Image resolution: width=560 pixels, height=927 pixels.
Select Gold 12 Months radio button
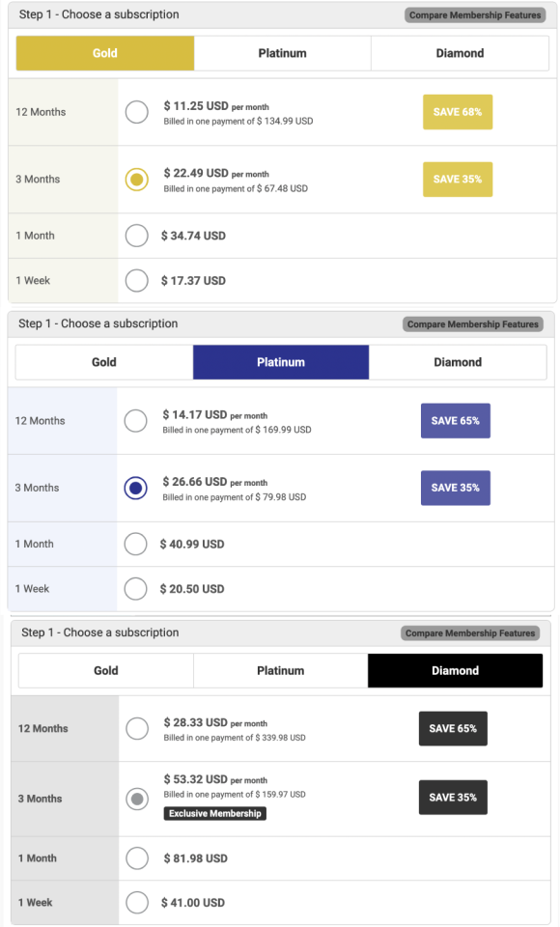136,112
